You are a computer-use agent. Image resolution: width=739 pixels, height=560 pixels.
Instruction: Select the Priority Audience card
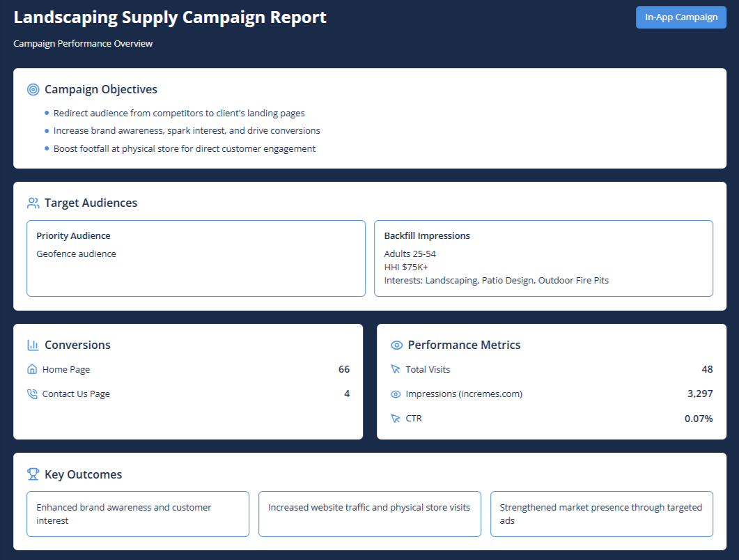click(x=196, y=258)
